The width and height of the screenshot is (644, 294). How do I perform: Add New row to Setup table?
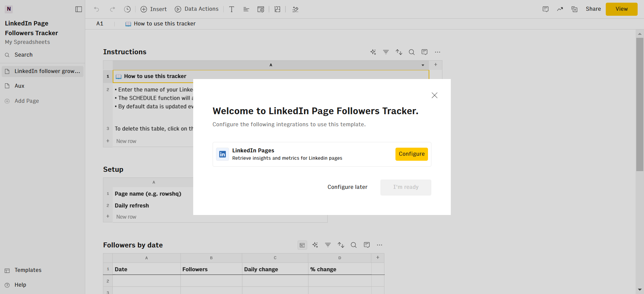126,217
